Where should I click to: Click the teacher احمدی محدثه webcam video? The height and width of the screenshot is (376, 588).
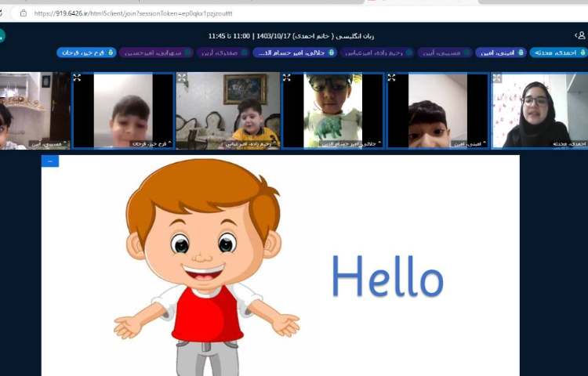pyautogui.click(x=539, y=111)
